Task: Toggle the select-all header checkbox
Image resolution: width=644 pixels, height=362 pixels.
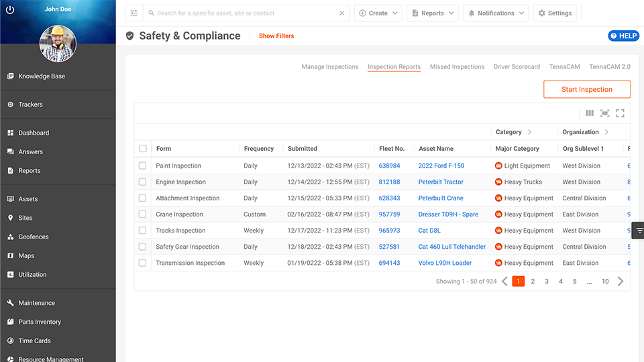Action: 142,149
